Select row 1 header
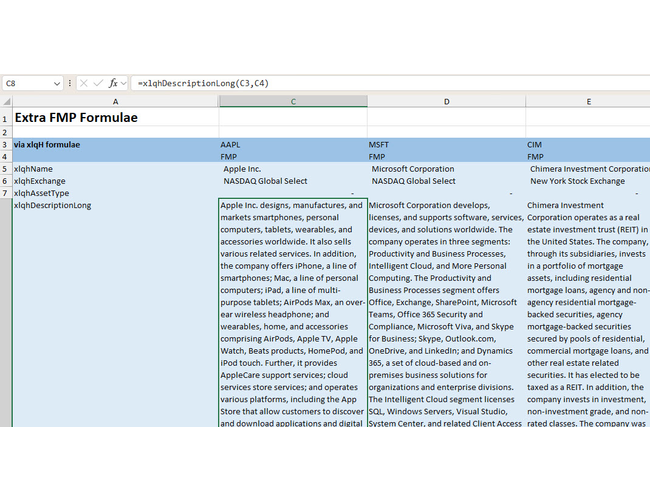The image size is (650, 500). coord(6,117)
